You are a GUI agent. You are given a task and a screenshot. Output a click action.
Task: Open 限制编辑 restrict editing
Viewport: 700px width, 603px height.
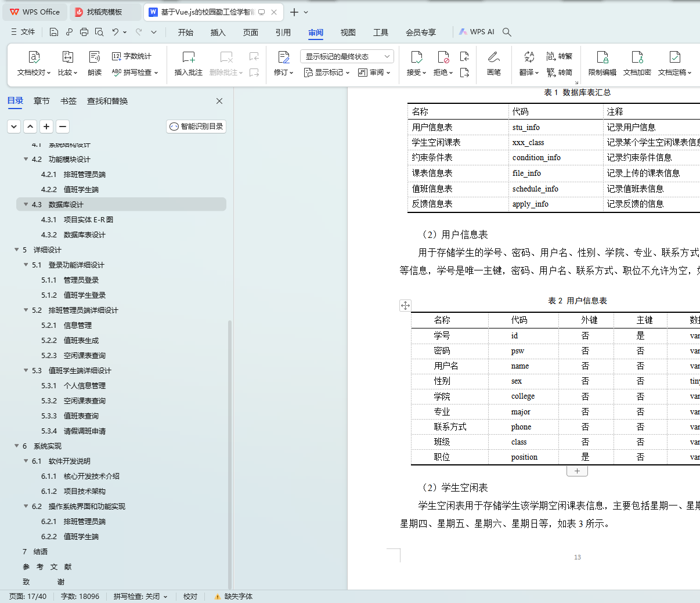coord(602,63)
